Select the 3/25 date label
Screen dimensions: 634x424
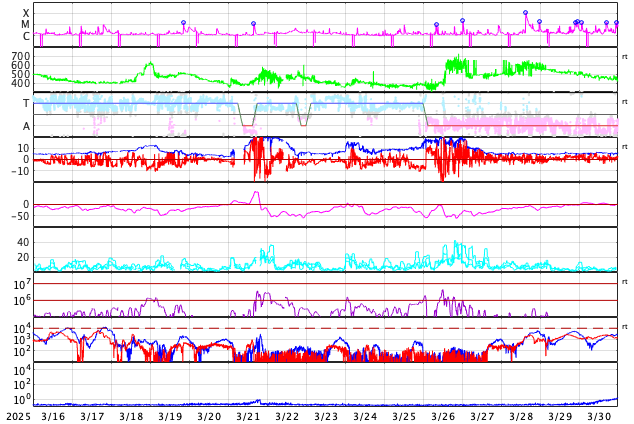404,416
